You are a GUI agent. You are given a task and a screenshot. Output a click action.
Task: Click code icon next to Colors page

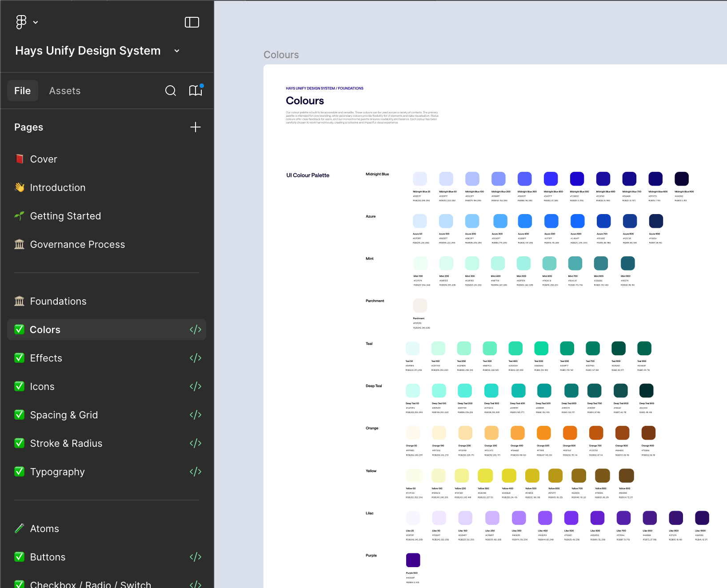196,330
